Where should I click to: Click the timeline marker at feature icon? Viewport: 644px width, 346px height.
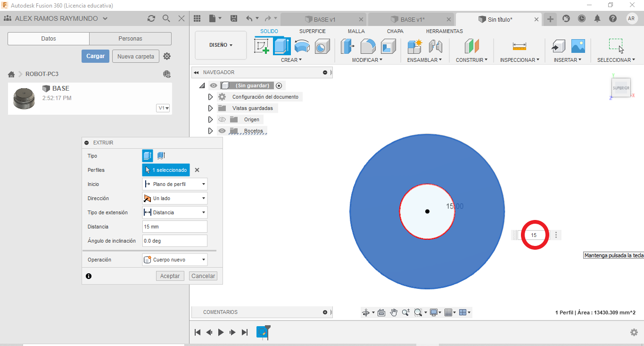(263, 332)
